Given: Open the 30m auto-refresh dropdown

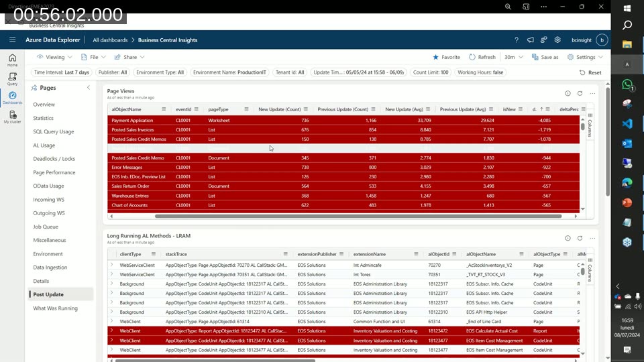Looking at the screenshot, I should pyautogui.click(x=513, y=57).
